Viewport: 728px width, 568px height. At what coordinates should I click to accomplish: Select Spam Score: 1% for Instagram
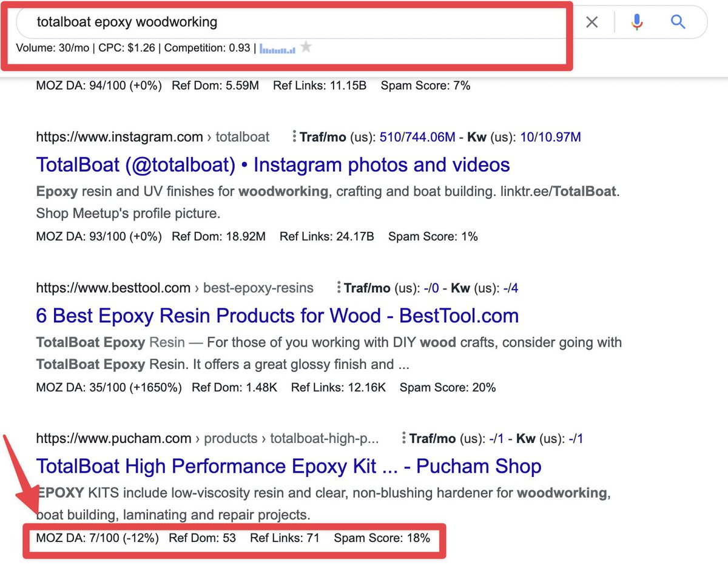click(433, 236)
